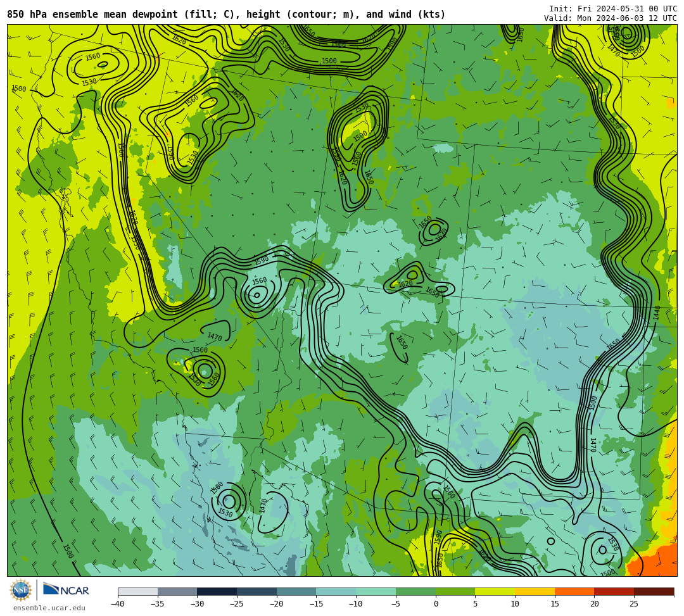Pick the dark brown swatch above 25
The width and height of the screenshot is (684, 616).
pyautogui.click(x=654, y=591)
